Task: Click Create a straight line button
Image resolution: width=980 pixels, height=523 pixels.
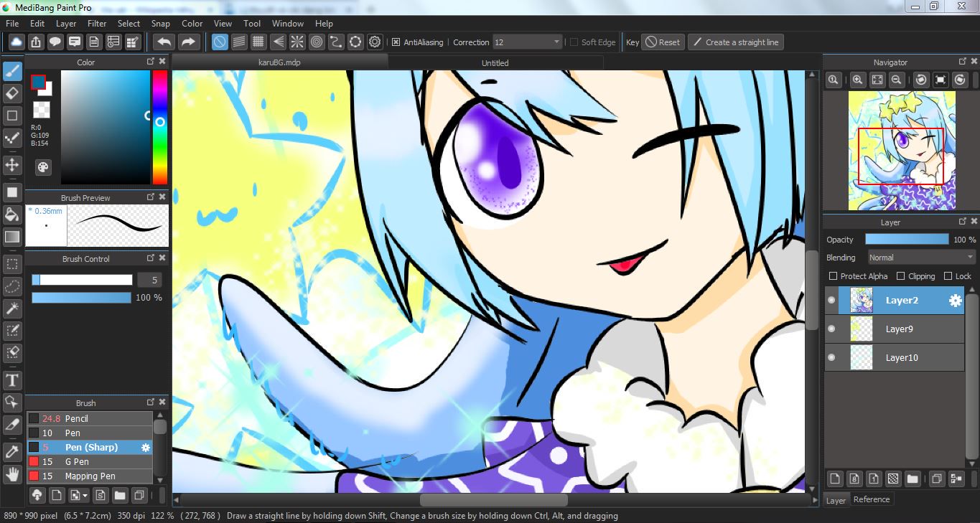Action: (735, 42)
